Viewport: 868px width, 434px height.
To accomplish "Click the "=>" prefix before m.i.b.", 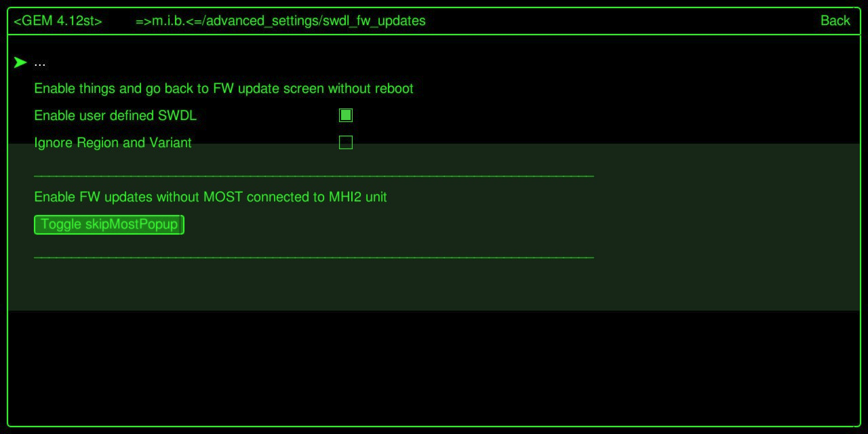I will pos(143,21).
